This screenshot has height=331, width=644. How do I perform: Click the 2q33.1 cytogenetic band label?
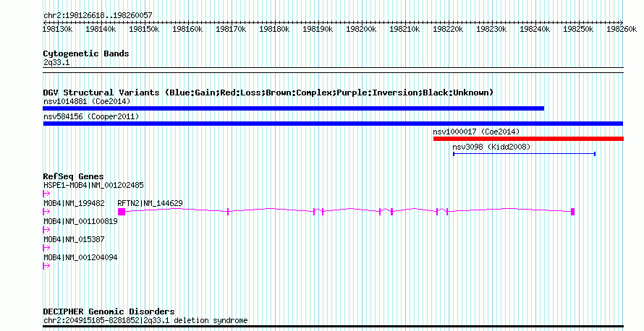pyautogui.click(x=56, y=62)
